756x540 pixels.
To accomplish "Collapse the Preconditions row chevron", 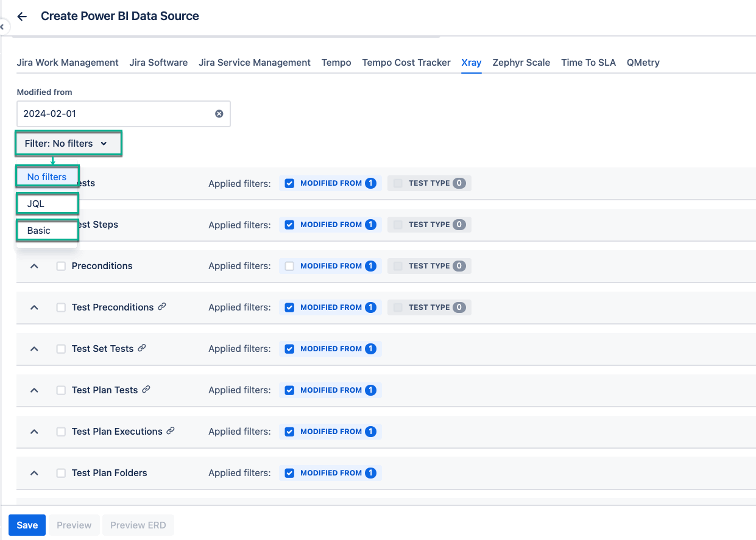I will (35, 266).
